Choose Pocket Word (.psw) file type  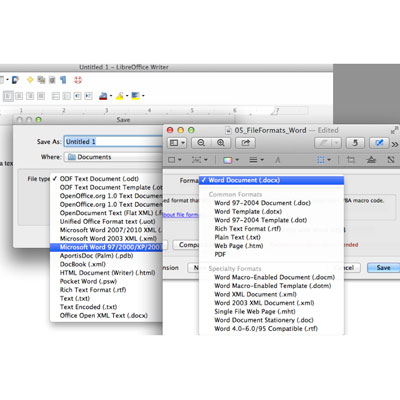(x=88, y=281)
